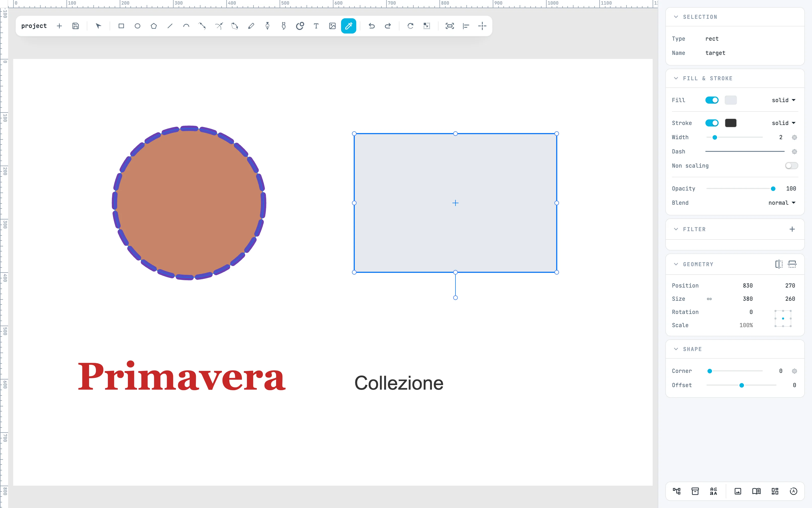This screenshot has width=812, height=508.
Task: Open the Stroke color swatch
Action: point(731,123)
